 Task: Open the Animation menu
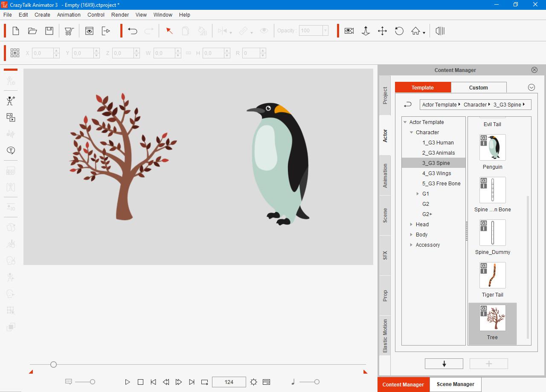click(69, 14)
